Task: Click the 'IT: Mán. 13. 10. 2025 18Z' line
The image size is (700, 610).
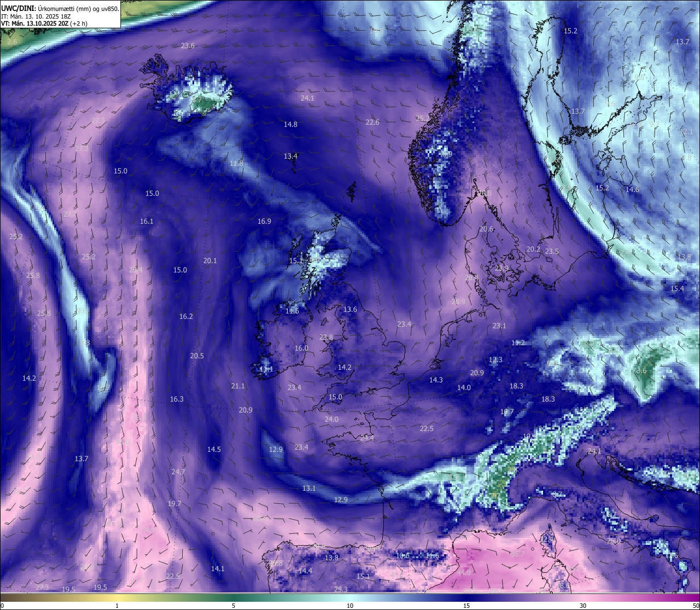Action: coord(36,16)
